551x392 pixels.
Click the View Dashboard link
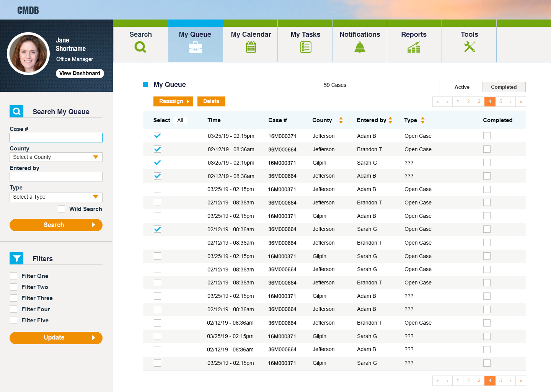click(x=80, y=73)
